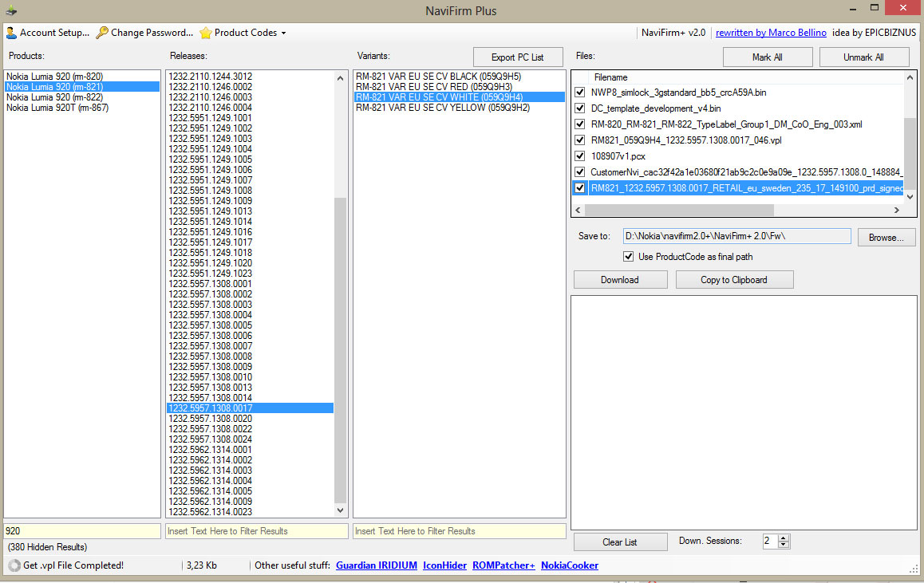Image resolution: width=924 pixels, height=583 pixels.
Task: Maximize the NaviFirm Plus window
Action: (x=875, y=8)
